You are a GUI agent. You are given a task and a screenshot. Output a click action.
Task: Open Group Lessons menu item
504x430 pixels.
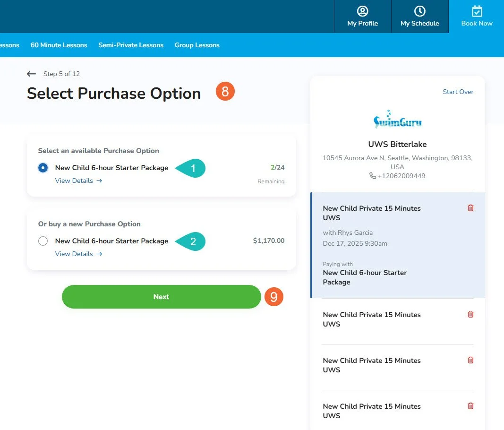(197, 45)
